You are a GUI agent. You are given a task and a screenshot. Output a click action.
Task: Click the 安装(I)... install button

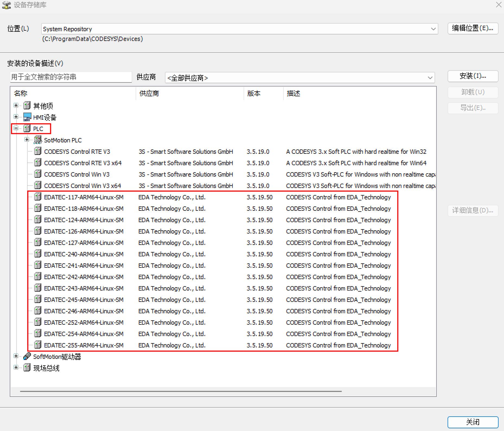(x=473, y=76)
